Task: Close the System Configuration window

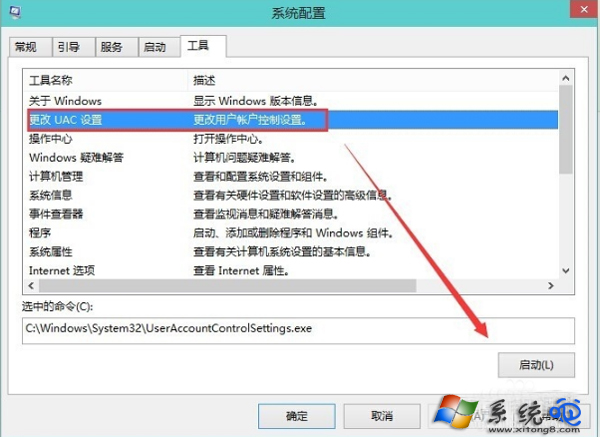Action: point(584,9)
